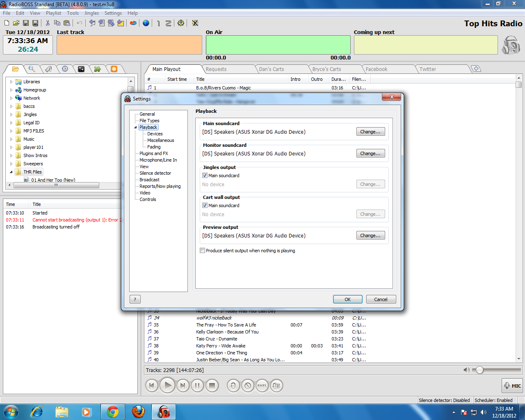Open the Tools menu
The height and width of the screenshot is (420, 525).
point(73,13)
